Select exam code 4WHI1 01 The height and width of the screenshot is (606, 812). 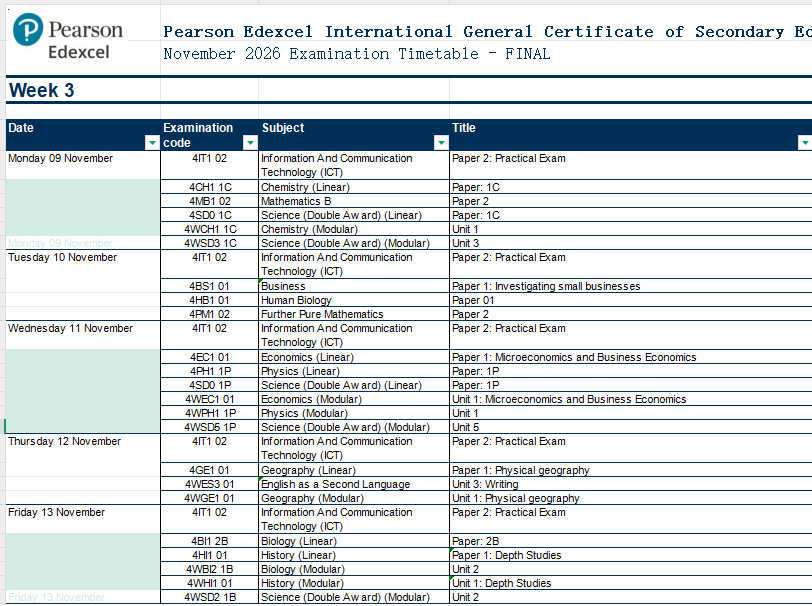pyautogui.click(x=210, y=583)
